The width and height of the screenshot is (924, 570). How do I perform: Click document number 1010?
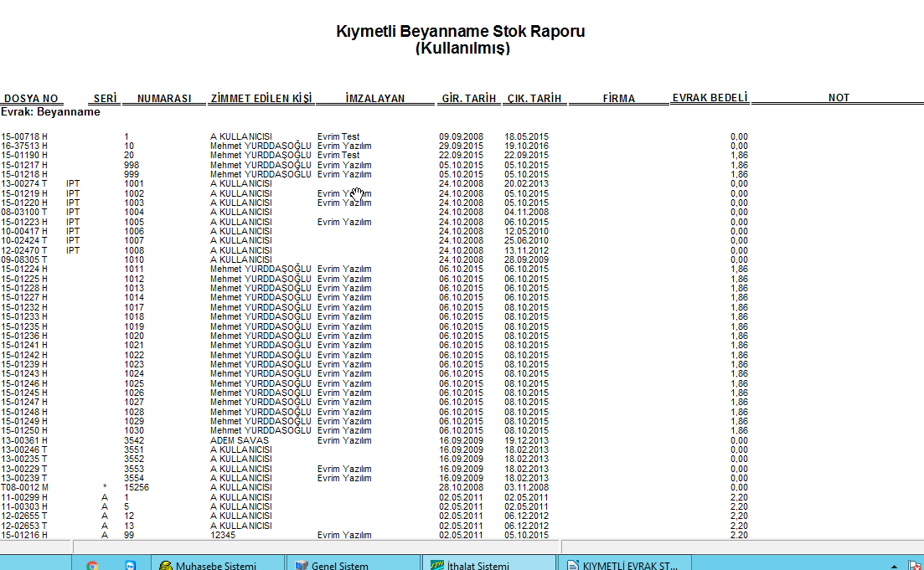click(x=134, y=259)
